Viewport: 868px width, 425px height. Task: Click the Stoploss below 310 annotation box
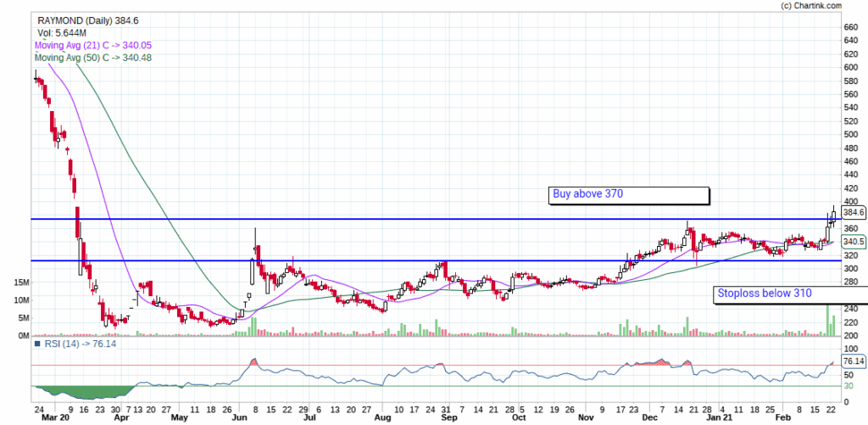[x=791, y=294]
